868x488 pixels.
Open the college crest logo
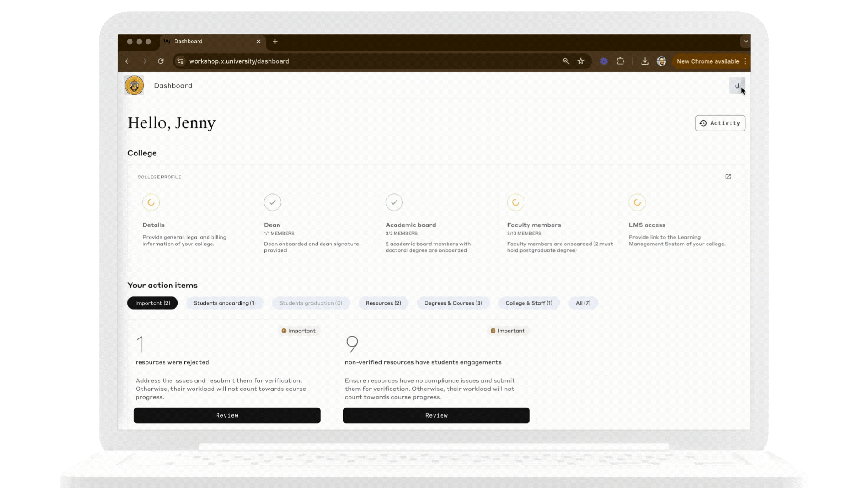[134, 85]
